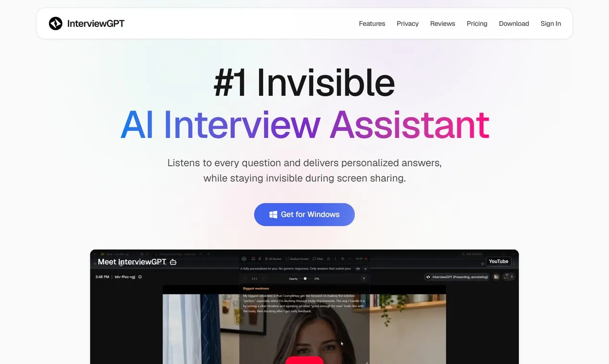609x364 pixels.
Task: Click the 57% opacity value in video
Action: [316, 278]
